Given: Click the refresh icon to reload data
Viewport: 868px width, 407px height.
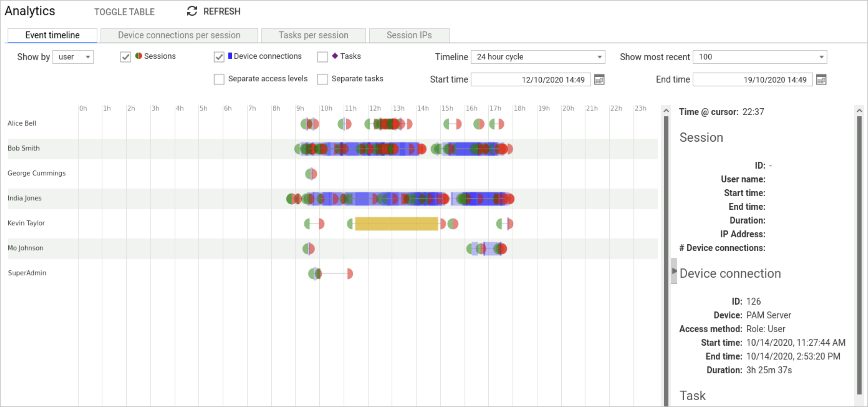Looking at the screenshot, I should pyautogui.click(x=192, y=11).
